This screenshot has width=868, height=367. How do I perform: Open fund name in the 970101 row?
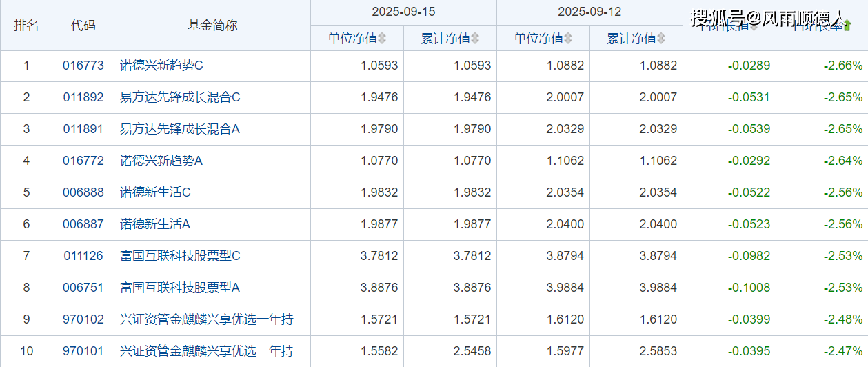coord(207,351)
